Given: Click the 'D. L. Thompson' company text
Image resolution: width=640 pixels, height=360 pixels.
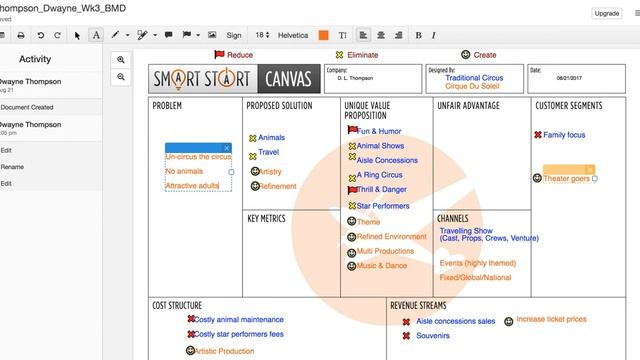Looking at the screenshot, I should coord(355,78).
